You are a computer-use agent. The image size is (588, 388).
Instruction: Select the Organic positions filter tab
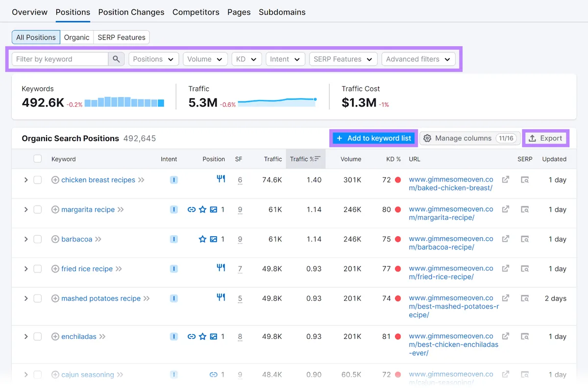click(x=77, y=37)
